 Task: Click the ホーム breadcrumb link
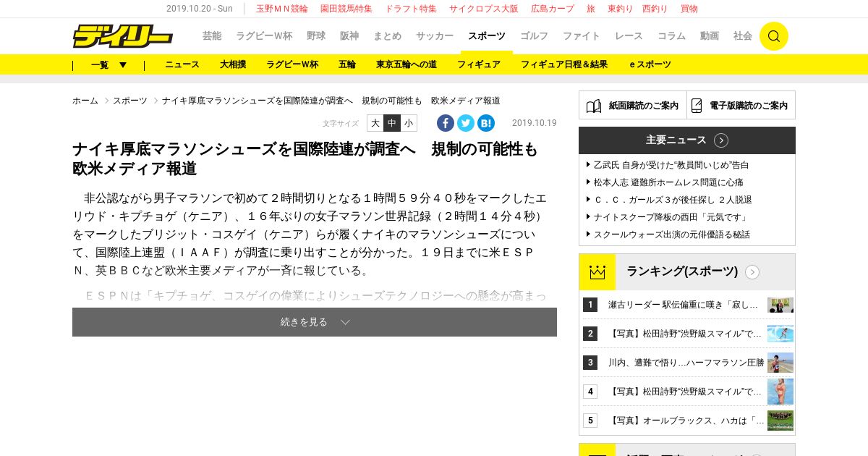85,101
